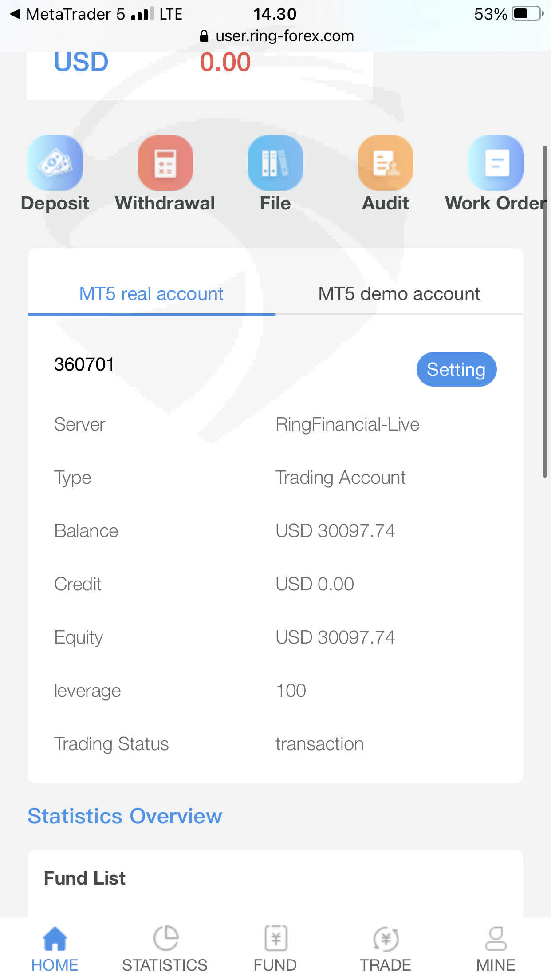Viewport: 551px width, 980px height.
Task: Tap the user.ring-forex.com address bar
Action: (284, 36)
